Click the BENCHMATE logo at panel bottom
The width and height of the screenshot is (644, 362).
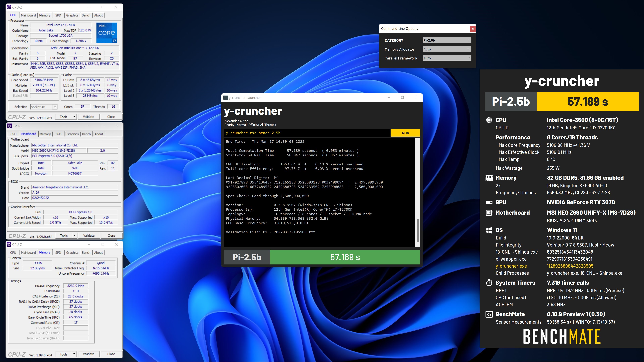tap(562, 337)
